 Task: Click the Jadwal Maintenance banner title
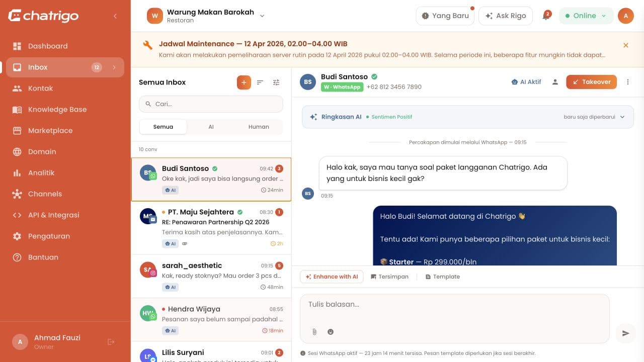tap(253, 44)
